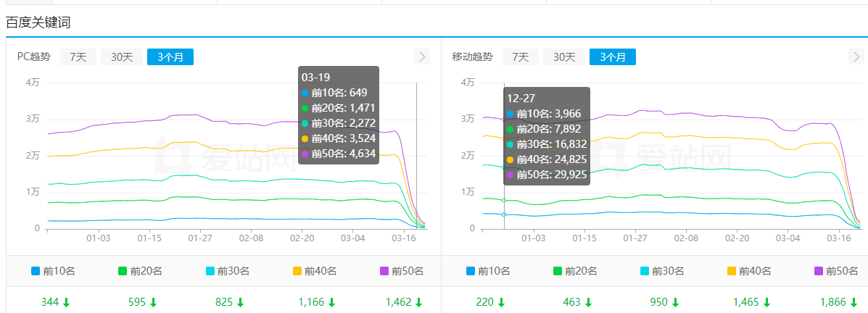Click 03-04 date on mobile chart axis

coord(788,238)
